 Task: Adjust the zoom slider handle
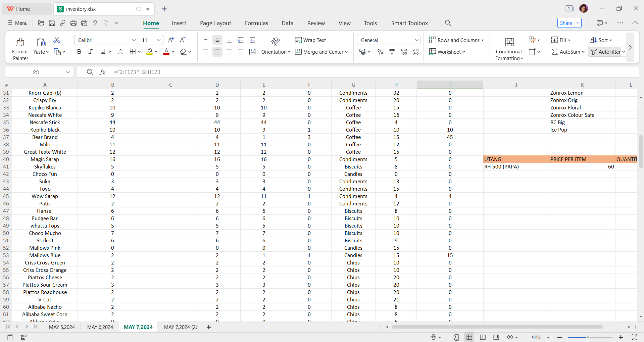coord(588,337)
